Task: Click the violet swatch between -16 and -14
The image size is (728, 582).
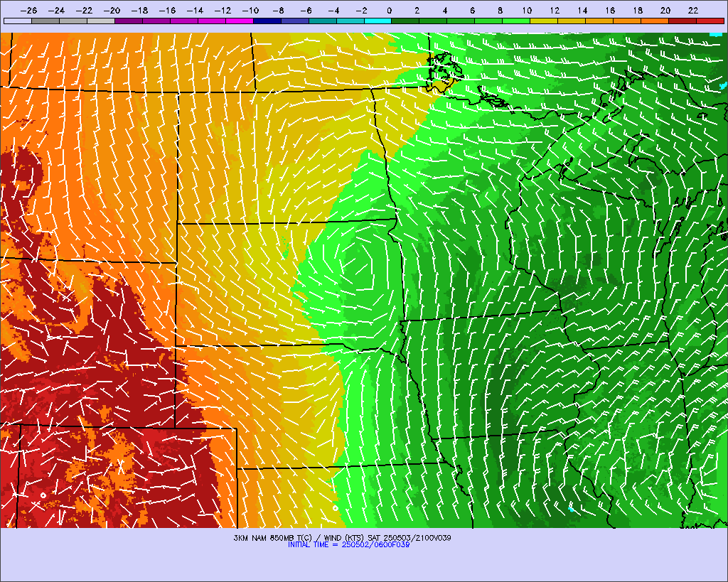Action: point(184,21)
